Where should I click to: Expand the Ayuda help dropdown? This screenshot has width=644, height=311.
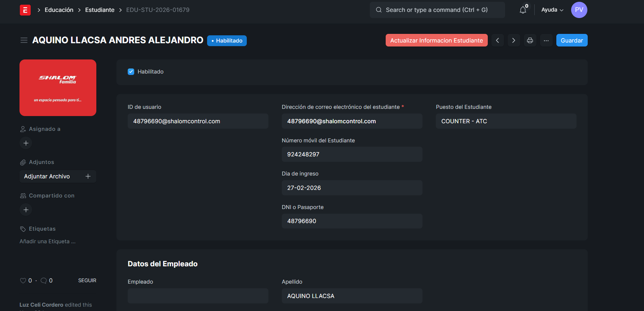552,10
